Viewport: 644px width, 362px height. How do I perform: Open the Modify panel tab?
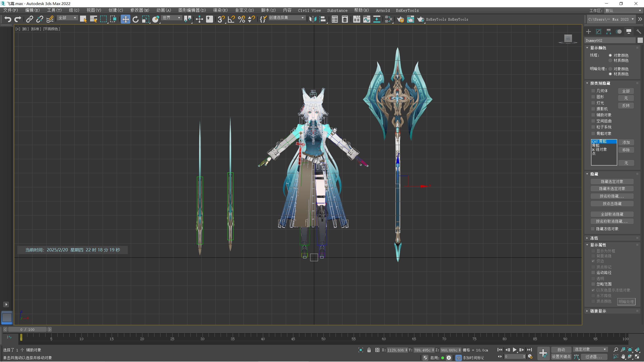pyautogui.click(x=598, y=31)
